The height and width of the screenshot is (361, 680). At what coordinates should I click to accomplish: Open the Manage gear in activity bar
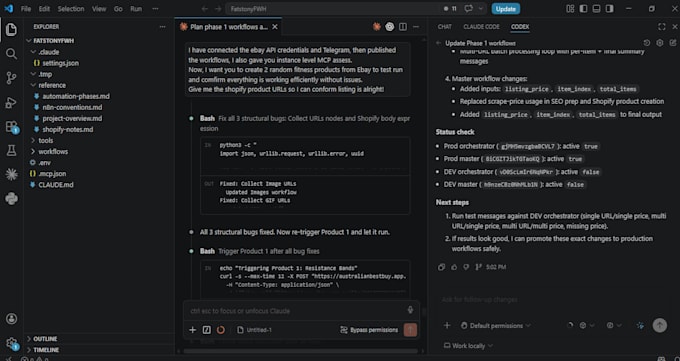coord(11,343)
